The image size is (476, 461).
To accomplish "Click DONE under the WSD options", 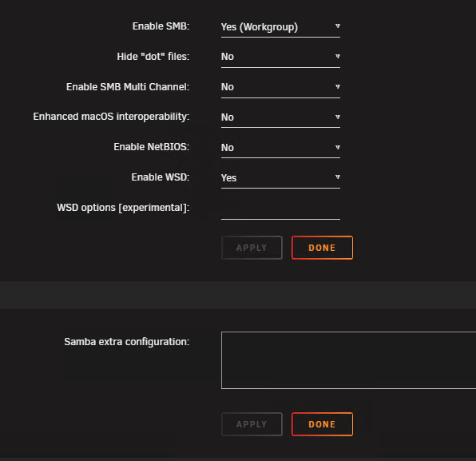I will [x=322, y=248].
